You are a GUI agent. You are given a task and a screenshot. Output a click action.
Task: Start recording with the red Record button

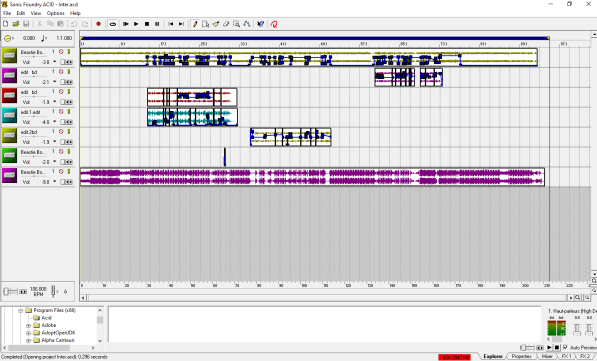[x=98, y=24]
